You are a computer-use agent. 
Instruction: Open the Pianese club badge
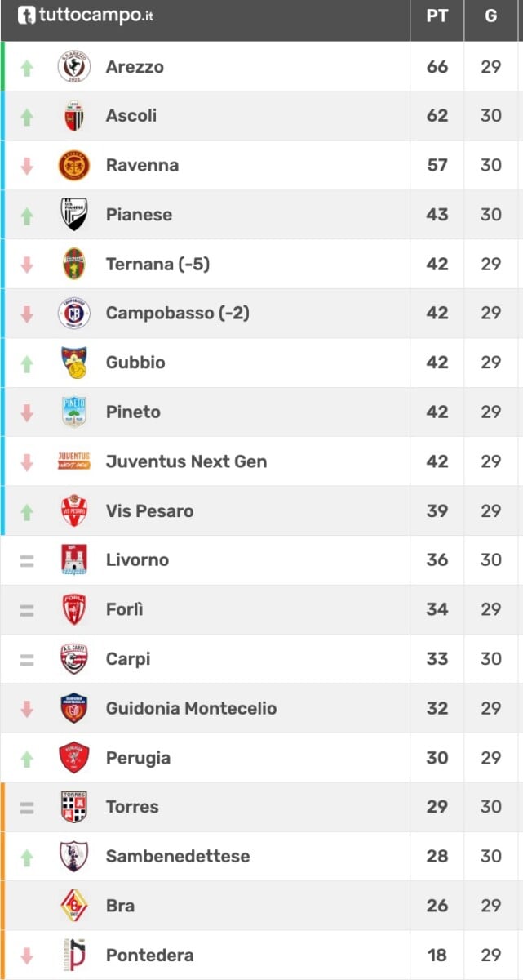pos(74,215)
